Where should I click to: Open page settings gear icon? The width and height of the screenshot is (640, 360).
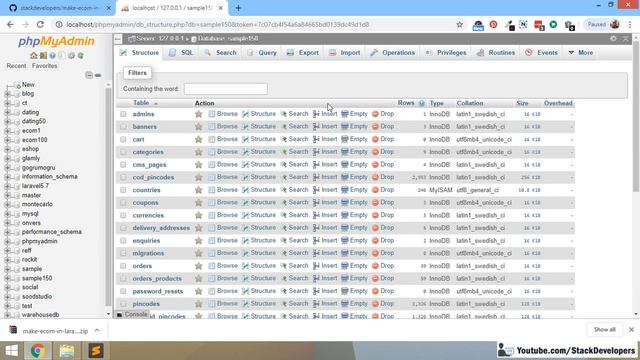(613, 38)
